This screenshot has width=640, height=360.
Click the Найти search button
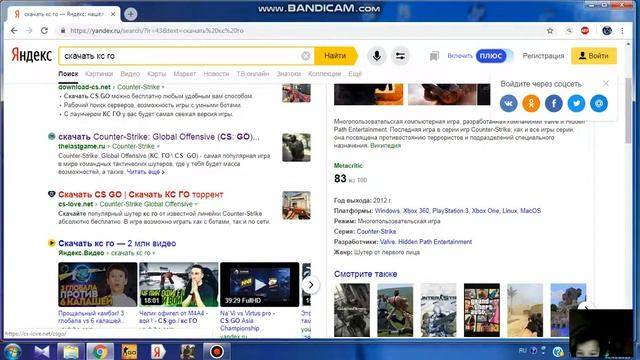click(x=336, y=56)
